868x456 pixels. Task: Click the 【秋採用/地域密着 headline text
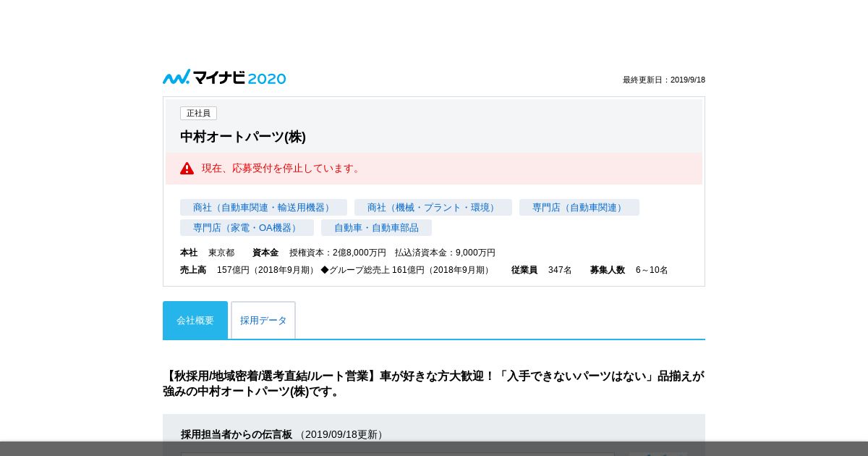(433, 384)
